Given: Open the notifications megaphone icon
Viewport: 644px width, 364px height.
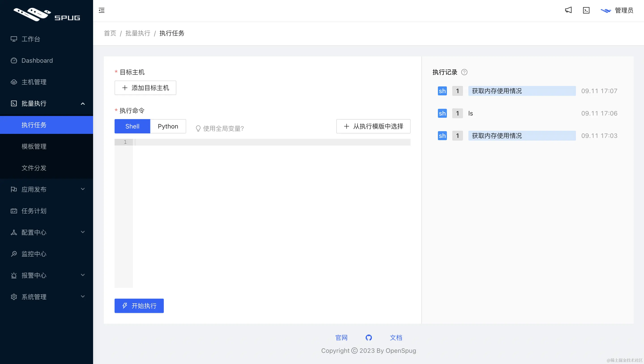Looking at the screenshot, I should (568, 10).
